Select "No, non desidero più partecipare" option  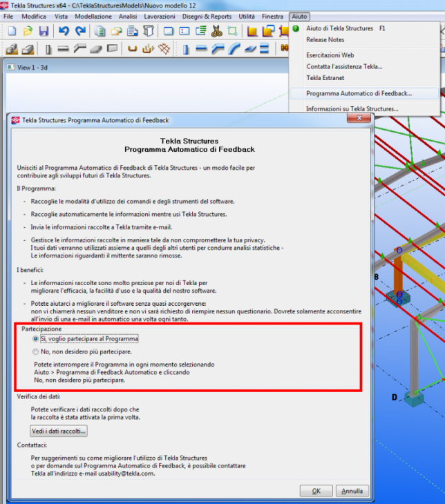(x=36, y=351)
